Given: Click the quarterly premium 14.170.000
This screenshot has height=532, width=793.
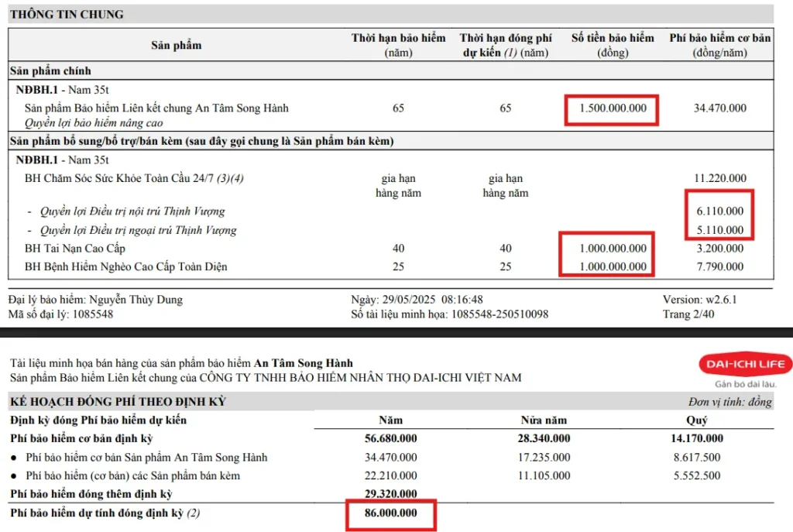Looking at the screenshot, I should [x=697, y=438].
